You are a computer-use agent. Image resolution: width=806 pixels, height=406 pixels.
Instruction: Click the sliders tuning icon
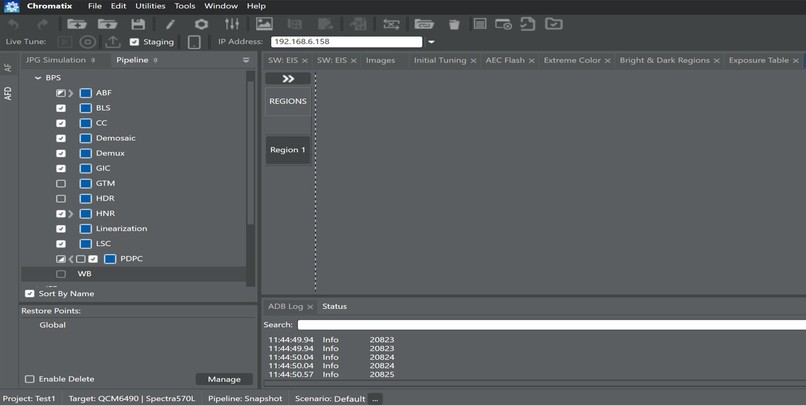click(232, 24)
